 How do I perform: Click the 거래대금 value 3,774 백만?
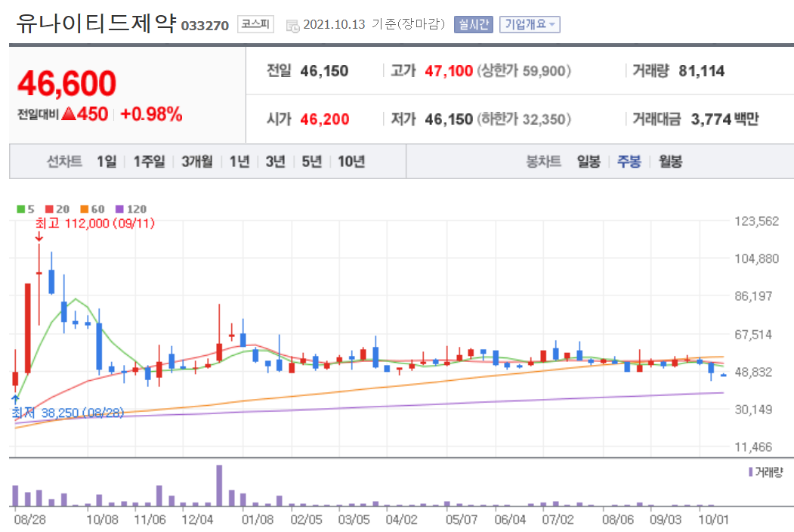tap(725, 119)
